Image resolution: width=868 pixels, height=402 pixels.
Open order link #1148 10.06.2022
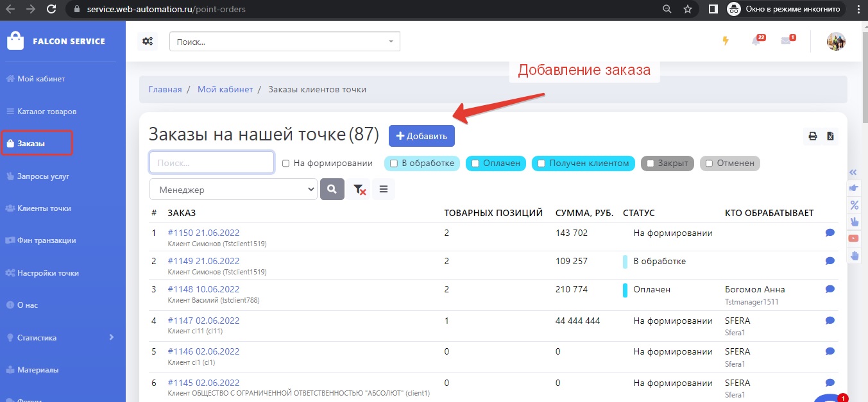pyautogui.click(x=203, y=289)
